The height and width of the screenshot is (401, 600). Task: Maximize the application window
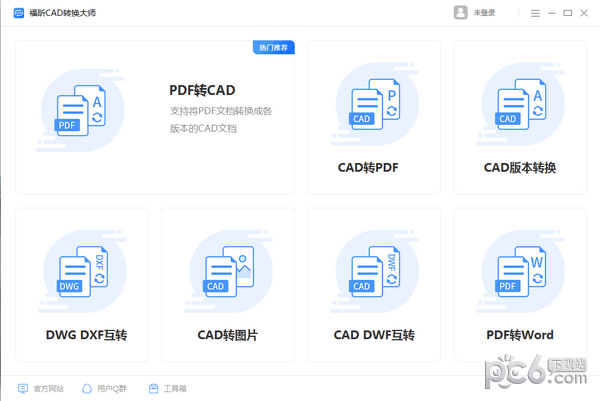[568, 13]
